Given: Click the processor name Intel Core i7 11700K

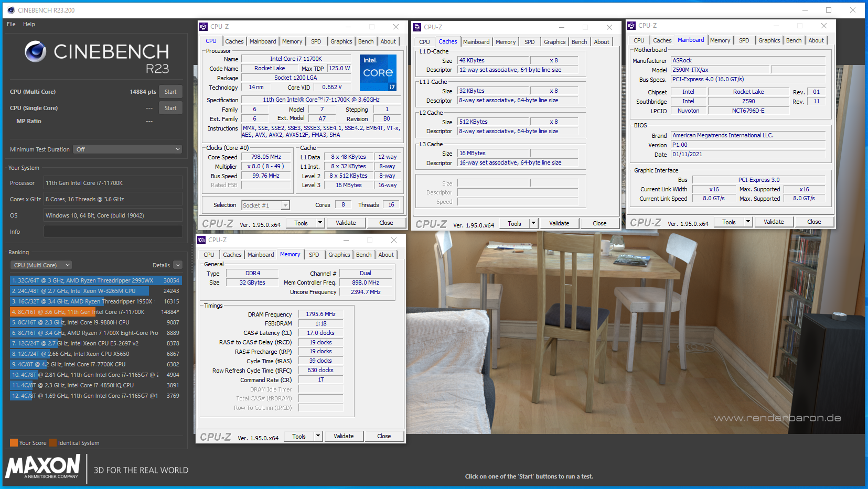Looking at the screenshot, I should pos(296,59).
